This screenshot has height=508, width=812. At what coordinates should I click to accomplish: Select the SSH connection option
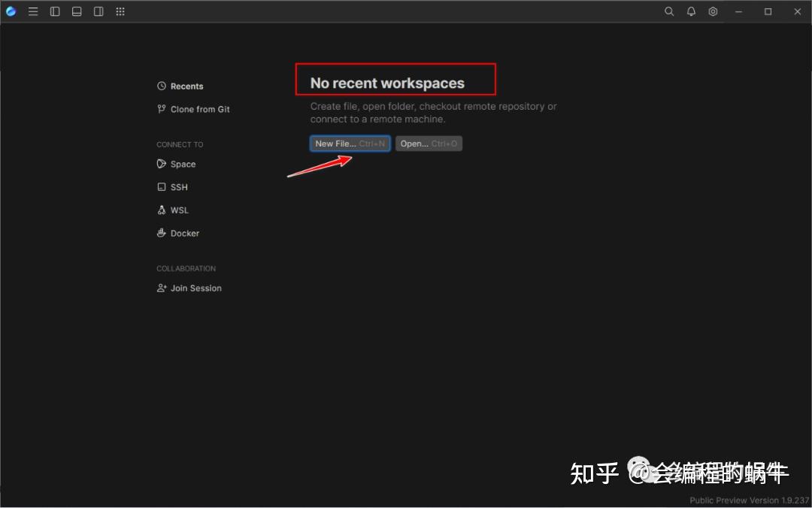coord(172,187)
